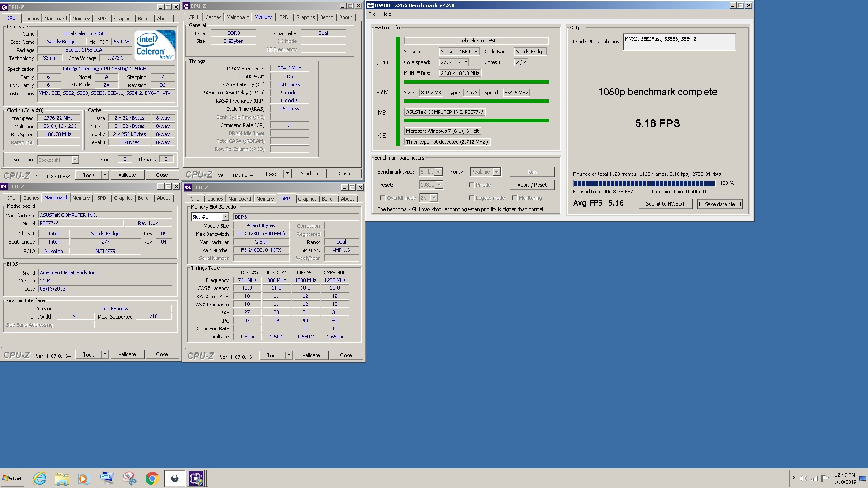The image size is (868, 488).
Task: Click Submit to HWBOT button
Action: pyautogui.click(x=665, y=204)
